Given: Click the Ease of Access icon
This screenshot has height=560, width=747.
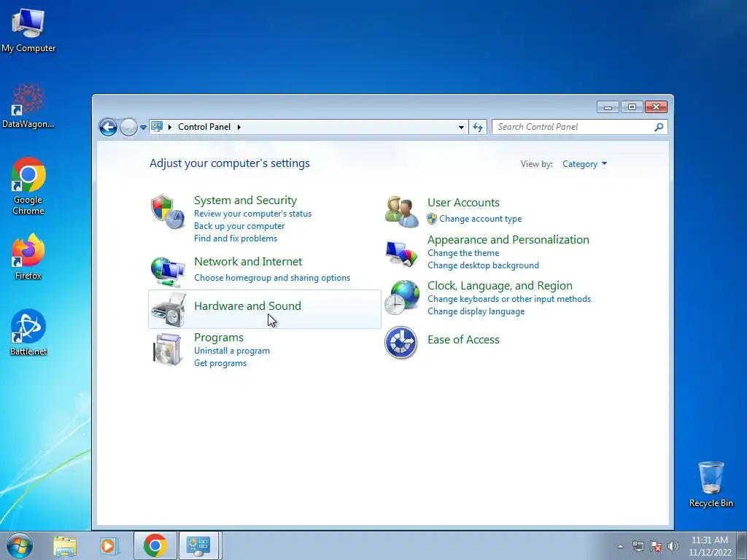Looking at the screenshot, I should tap(400, 343).
